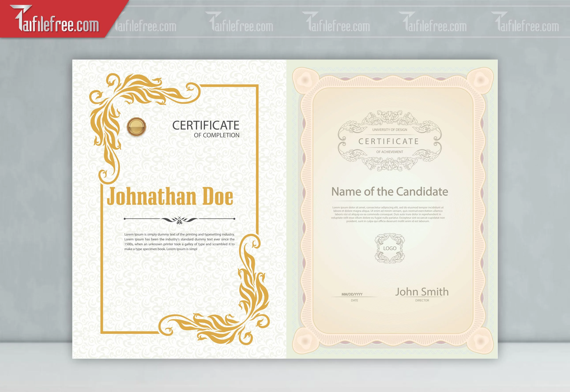Image resolution: width=570 pixels, height=392 pixels.
Task: Select the Johnathan Doe name text
Action: tap(170, 196)
